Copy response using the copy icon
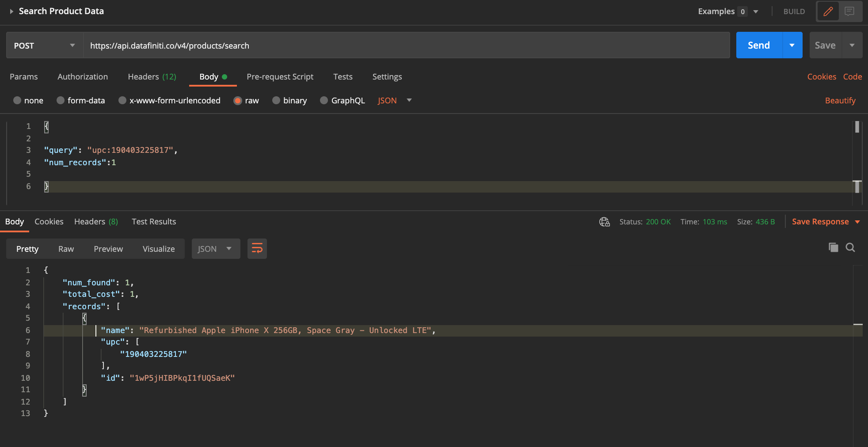 (x=833, y=247)
